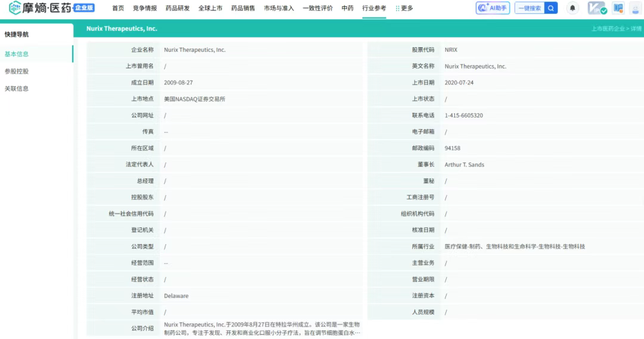Click the 摩熵医药 logo
The image size is (644, 339).
(41, 8)
